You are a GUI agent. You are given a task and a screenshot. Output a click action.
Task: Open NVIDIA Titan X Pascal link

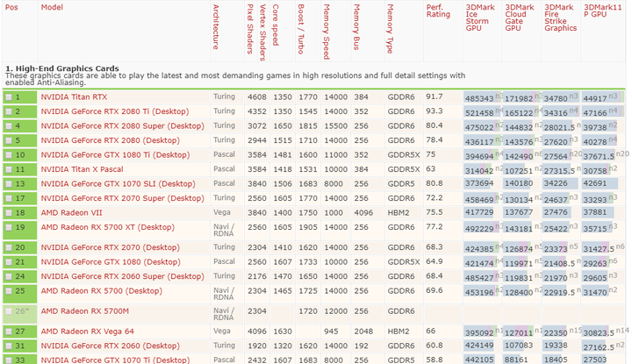(82, 169)
